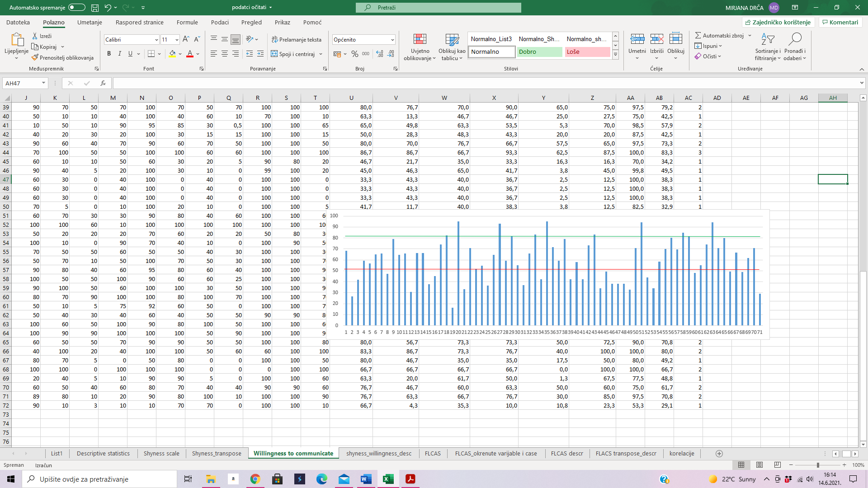Open Spoji i centriraj dropdown arrow
The height and width of the screenshot is (488, 868).
[321, 54]
